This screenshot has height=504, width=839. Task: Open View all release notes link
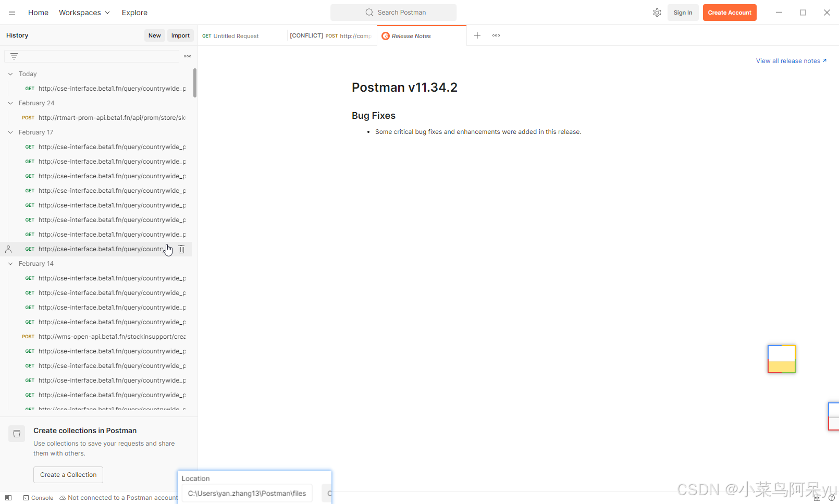coord(791,61)
